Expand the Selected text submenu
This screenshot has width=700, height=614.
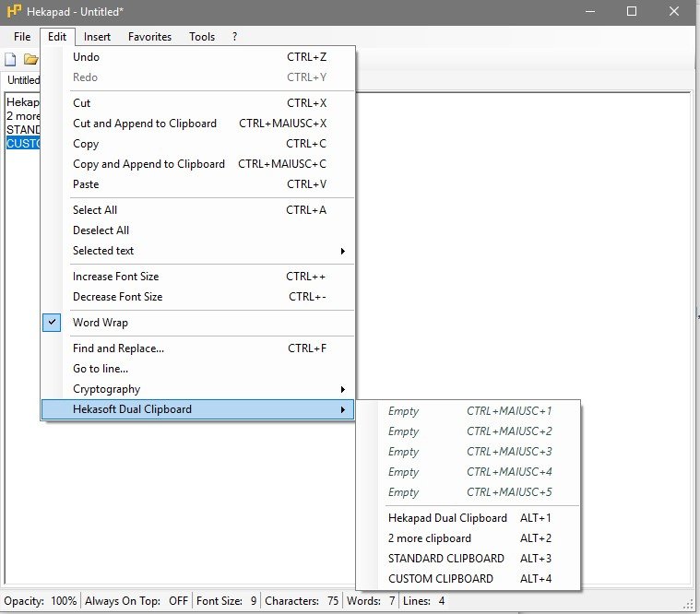[x=198, y=251]
